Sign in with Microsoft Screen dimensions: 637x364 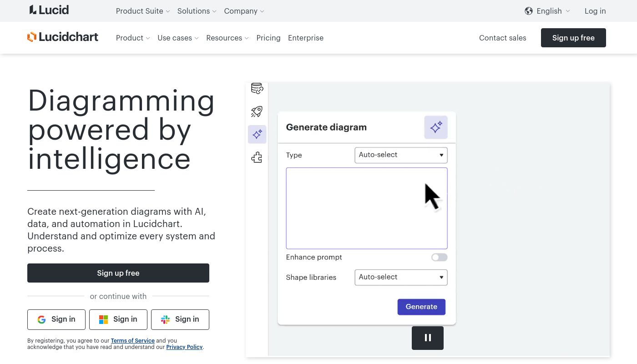(118, 319)
